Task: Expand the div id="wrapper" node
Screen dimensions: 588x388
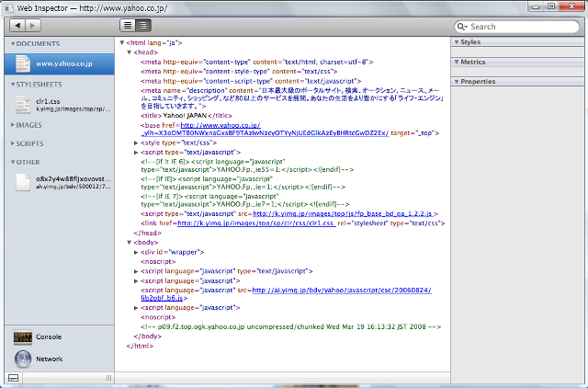Action: point(136,252)
